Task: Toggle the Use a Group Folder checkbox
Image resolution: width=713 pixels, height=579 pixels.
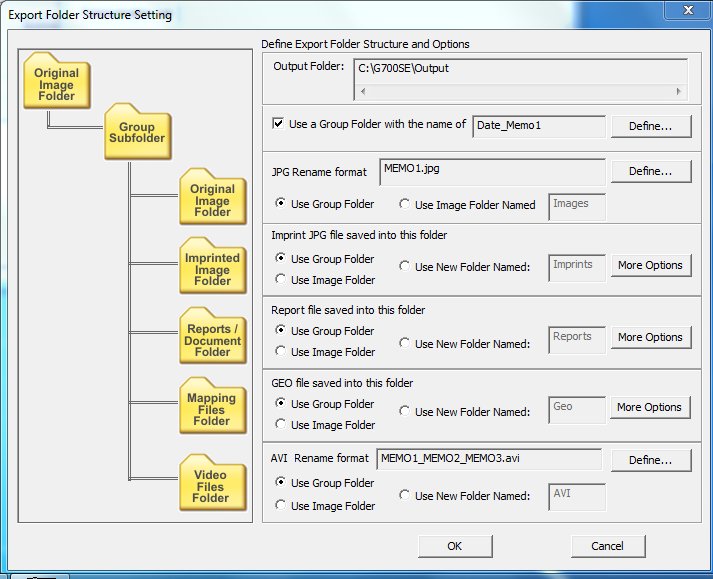Action: click(278, 123)
